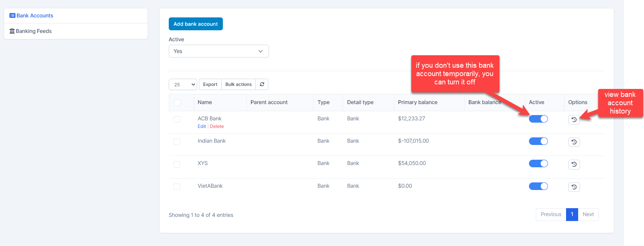Delete the ACB Bank account
The image size is (644, 246).
(217, 126)
